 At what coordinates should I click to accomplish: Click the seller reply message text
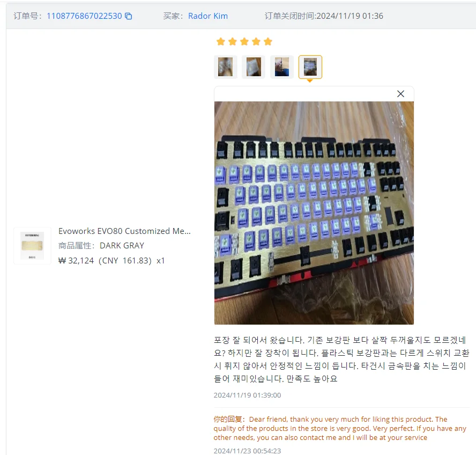pos(340,428)
